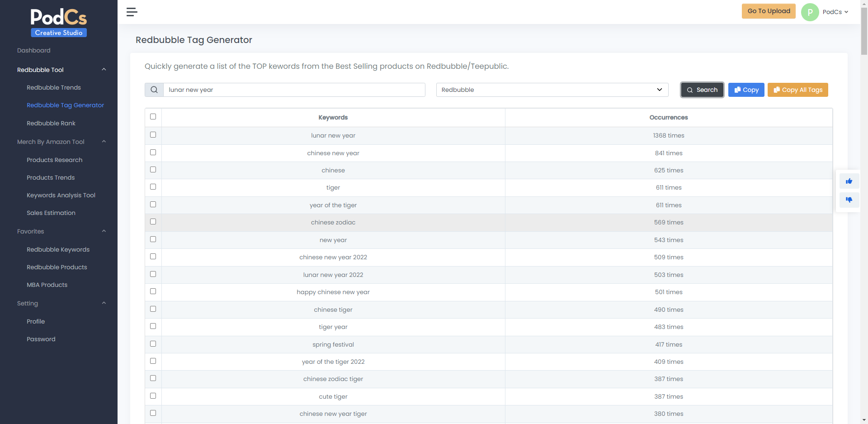Image resolution: width=868 pixels, height=424 pixels.
Task: Open Profile settings
Action: pos(36,321)
